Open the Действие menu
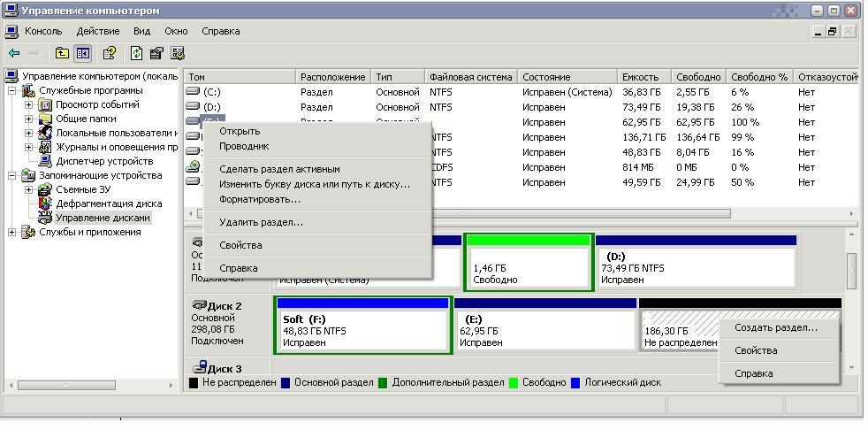The image size is (868, 430). [x=98, y=31]
